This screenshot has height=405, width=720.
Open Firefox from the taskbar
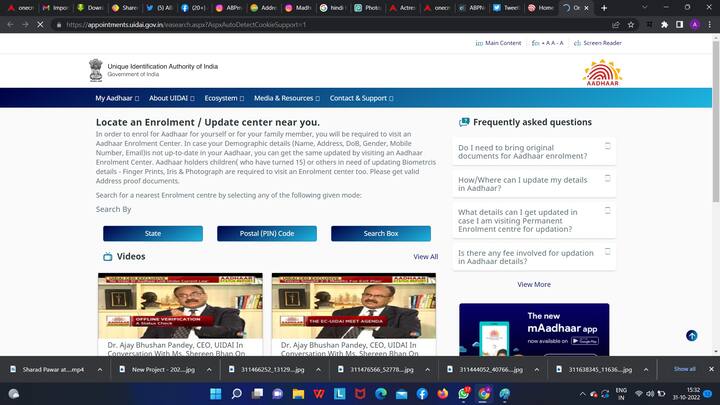pos(443,393)
